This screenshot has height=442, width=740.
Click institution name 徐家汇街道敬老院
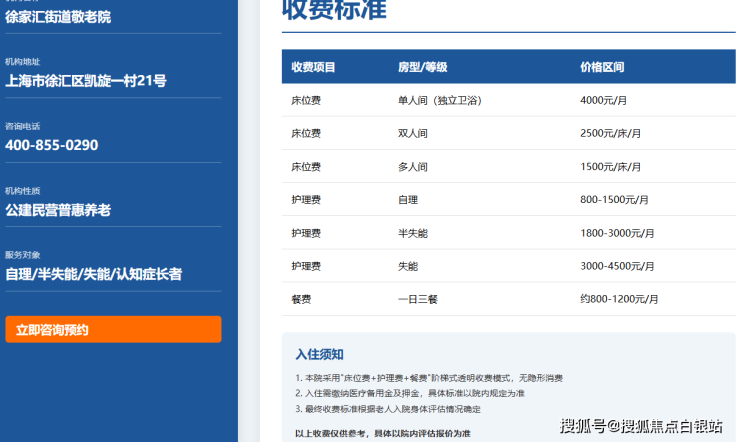[58, 17]
